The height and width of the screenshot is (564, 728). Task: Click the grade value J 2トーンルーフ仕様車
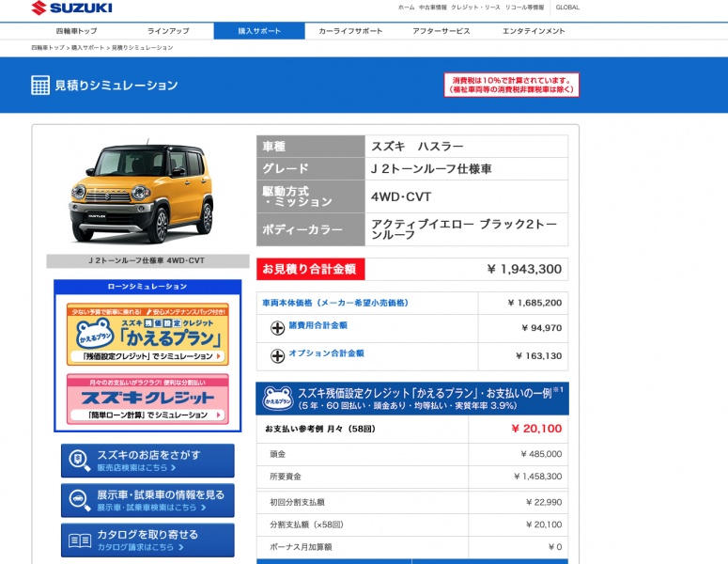tap(431, 169)
